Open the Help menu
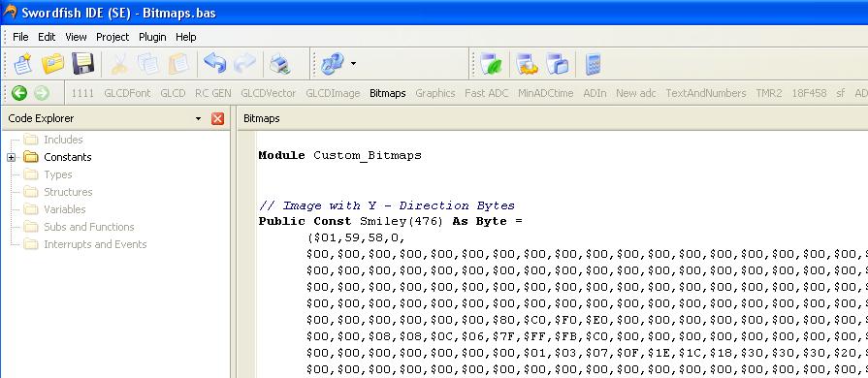The width and height of the screenshot is (868, 378). (x=186, y=37)
